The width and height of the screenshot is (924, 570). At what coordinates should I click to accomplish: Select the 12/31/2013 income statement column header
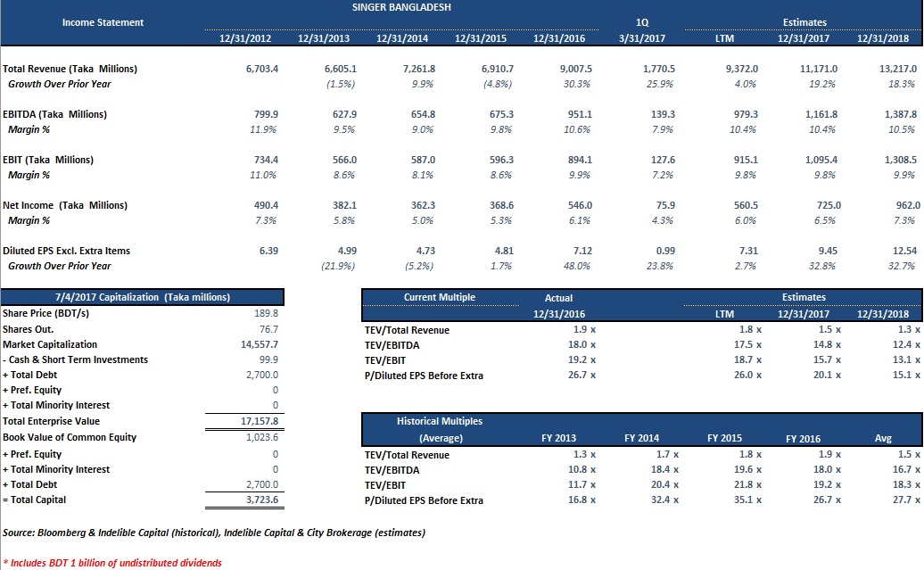(x=324, y=38)
